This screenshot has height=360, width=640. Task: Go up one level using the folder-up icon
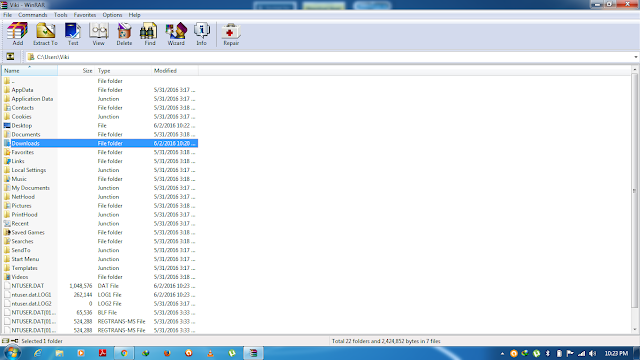pyautogui.click(x=10, y=57)
